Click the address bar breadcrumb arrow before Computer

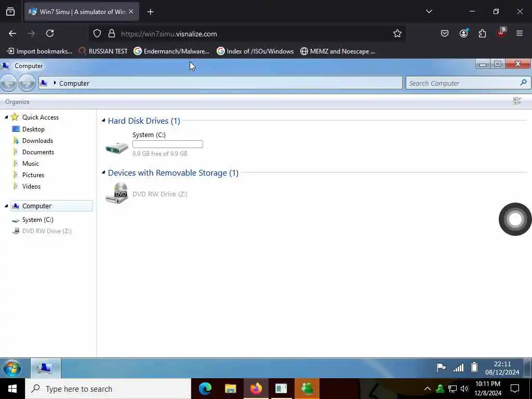pyautogui.click(x=55, y=83)
